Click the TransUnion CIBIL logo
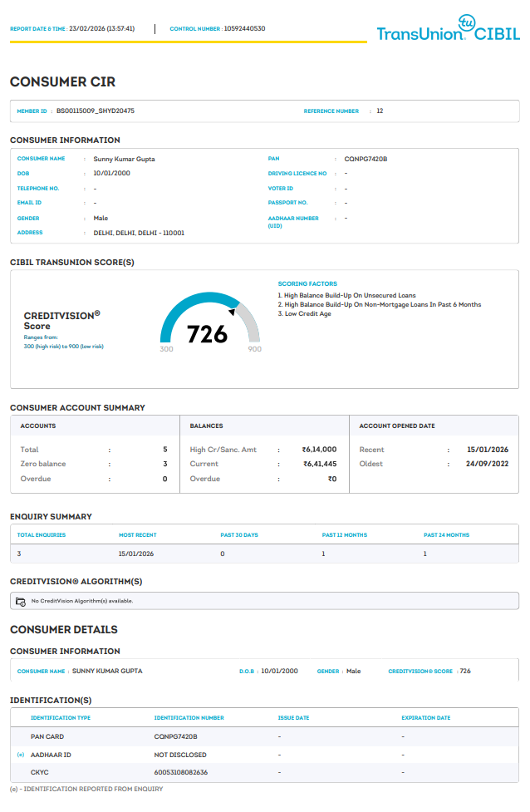This screenshot has height=812, width=530. [x=449, y=29]
